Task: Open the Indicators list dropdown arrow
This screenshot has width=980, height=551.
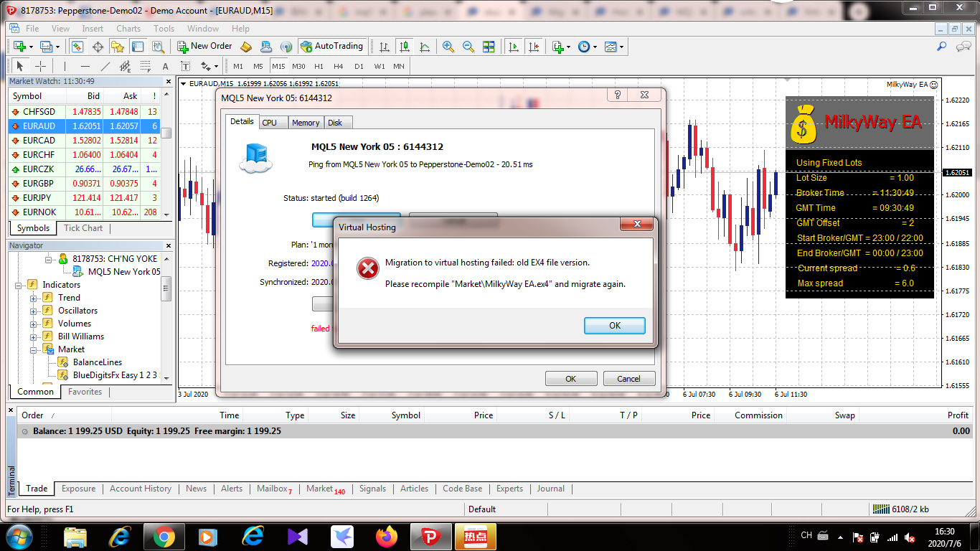Action: click(568, 47)
